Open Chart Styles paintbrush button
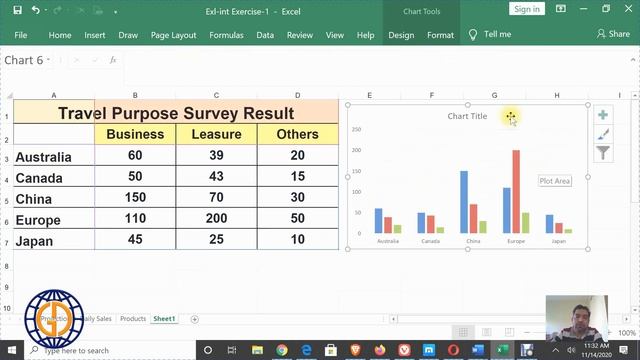Image resolution: width=640 pixels, height=360 pixels. [x=603, y=134]
